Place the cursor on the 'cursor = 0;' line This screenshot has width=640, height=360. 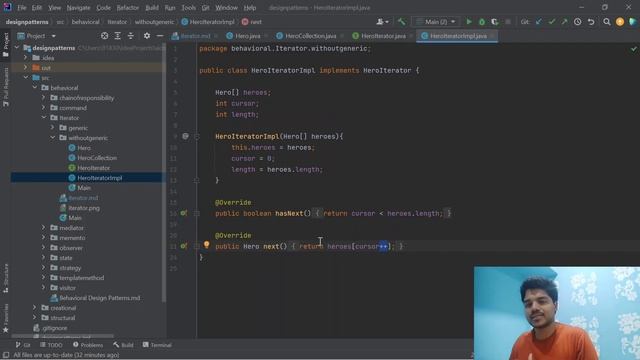pyautogui.click(x=253, y=158)
